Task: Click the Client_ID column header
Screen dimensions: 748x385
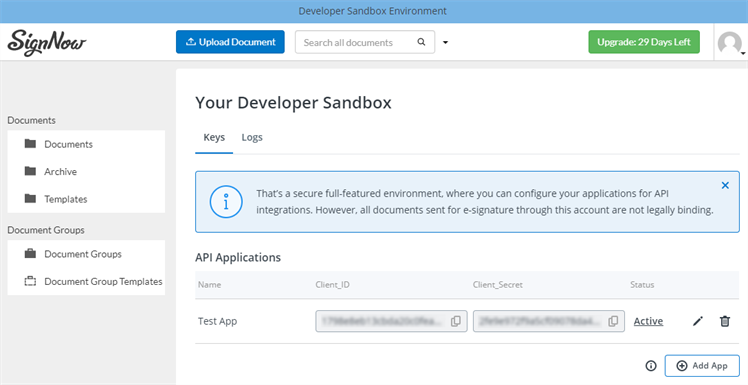Action: point(332,285)
